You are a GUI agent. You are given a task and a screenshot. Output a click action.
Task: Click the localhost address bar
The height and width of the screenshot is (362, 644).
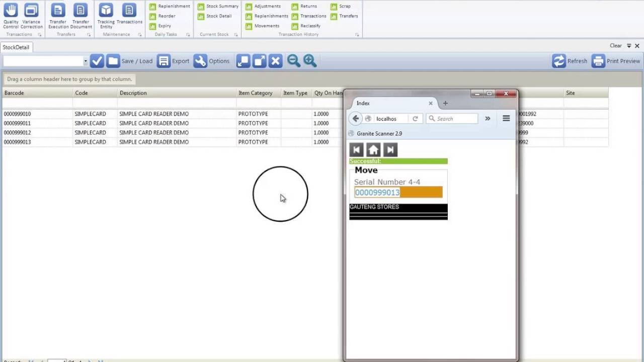click(387, 119)
